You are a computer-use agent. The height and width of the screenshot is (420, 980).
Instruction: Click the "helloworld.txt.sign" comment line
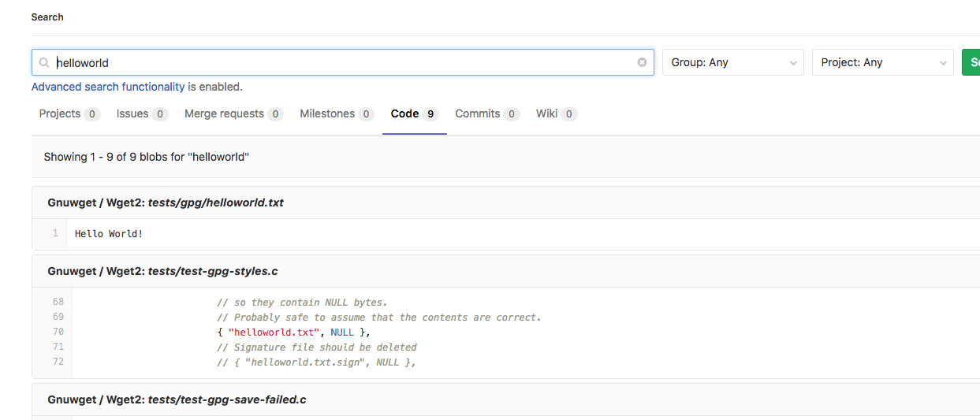coord(316,362)
